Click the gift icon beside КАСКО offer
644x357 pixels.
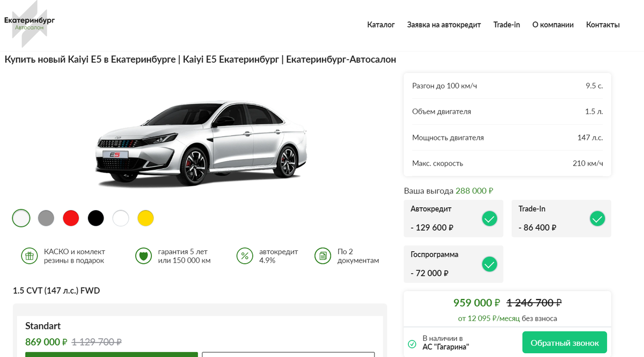[30, 256]
